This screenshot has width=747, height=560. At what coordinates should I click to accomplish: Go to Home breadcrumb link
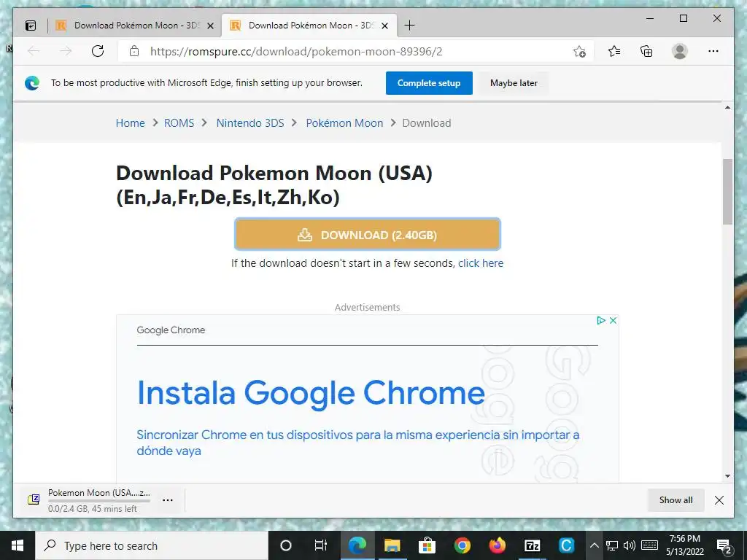130,122
